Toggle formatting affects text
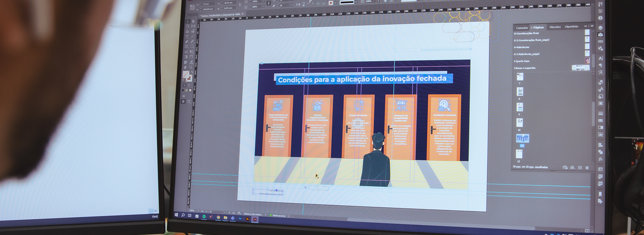 pos(189,85)
